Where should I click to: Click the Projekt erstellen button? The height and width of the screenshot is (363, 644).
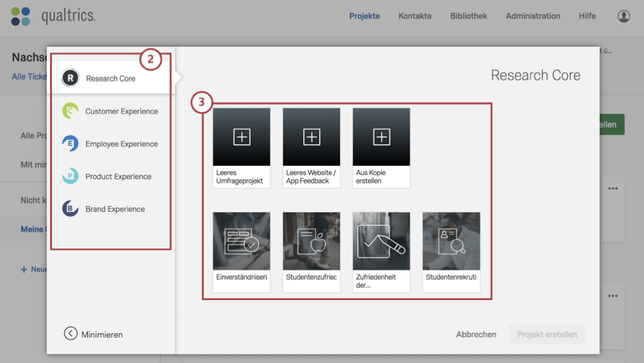pyautogui.click(x=547, y=334)
